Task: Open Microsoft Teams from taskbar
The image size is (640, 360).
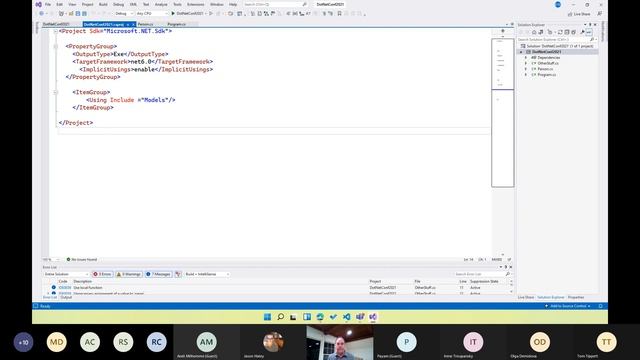Action: 360,317
